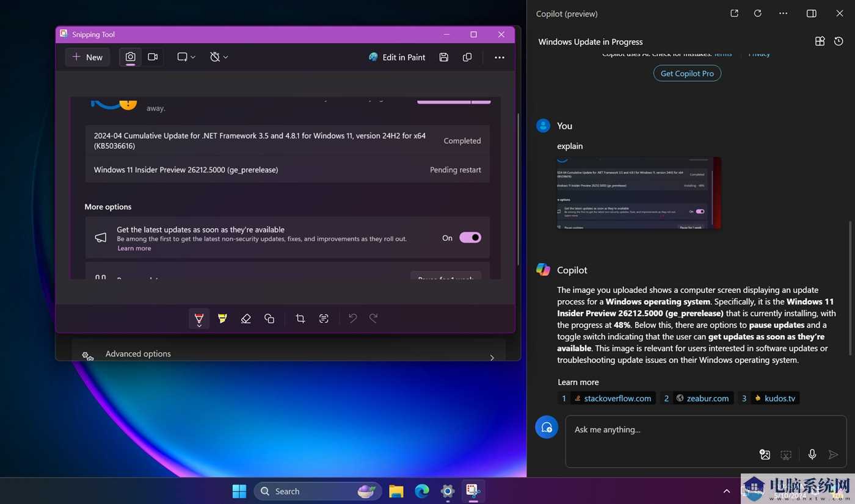Screen dimensions: 855x504
Task: Click Edit in Paint
Action: [397, 57]
